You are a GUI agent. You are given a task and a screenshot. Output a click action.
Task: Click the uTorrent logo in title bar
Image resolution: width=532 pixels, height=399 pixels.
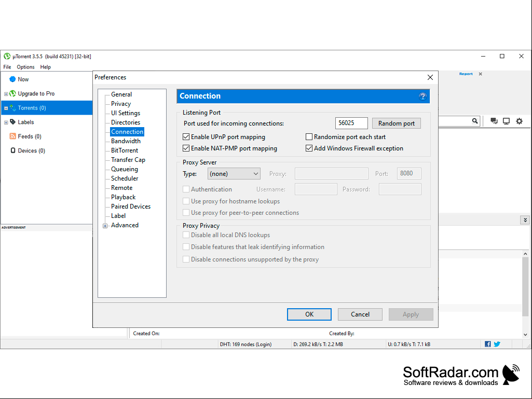[7, 57]
